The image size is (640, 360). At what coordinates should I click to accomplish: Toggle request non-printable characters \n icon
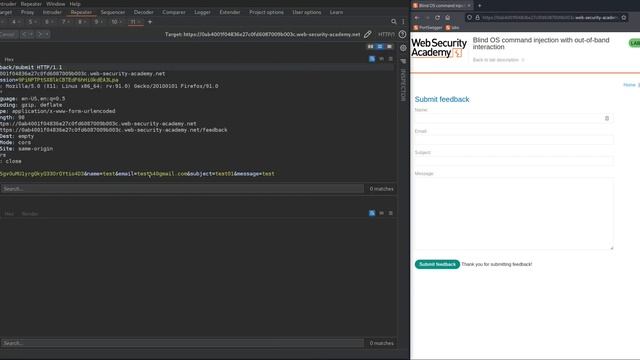(x=382, y=59)
